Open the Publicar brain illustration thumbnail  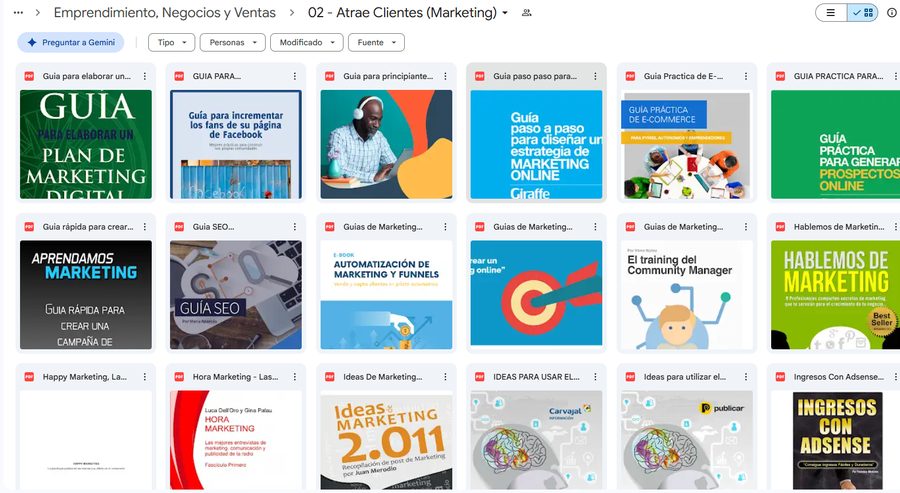pos(686,440)
